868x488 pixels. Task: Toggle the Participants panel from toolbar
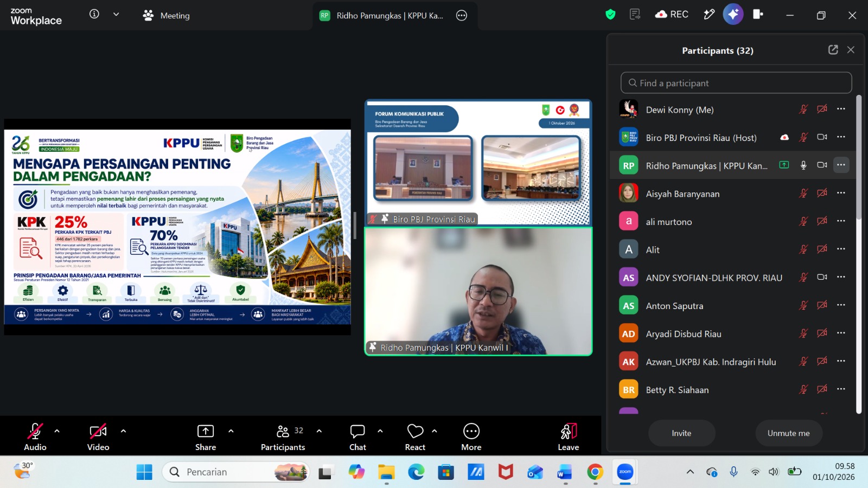click(x=283, y=437)
